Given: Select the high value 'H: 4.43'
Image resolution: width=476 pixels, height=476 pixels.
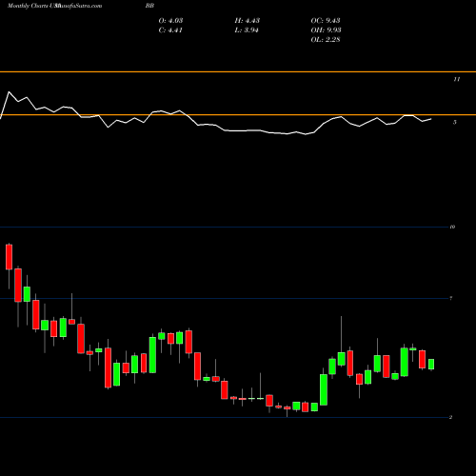Looking at the screenshot, I should click(x=248, y=21).
